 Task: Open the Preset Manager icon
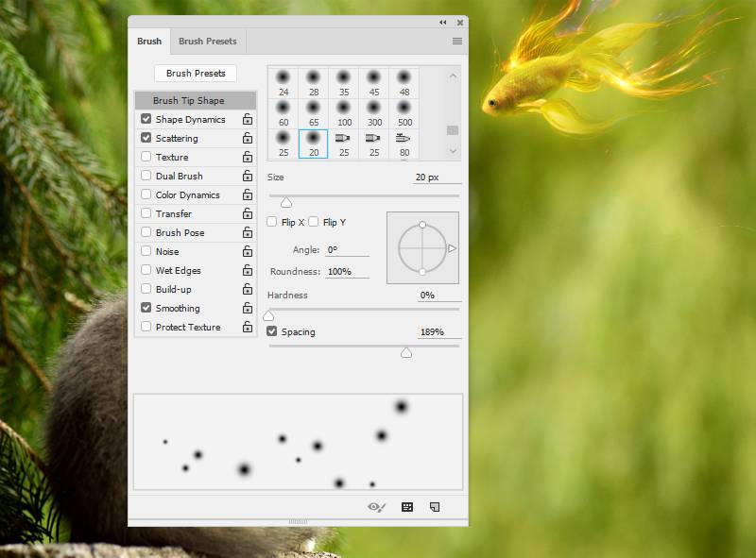407,507
